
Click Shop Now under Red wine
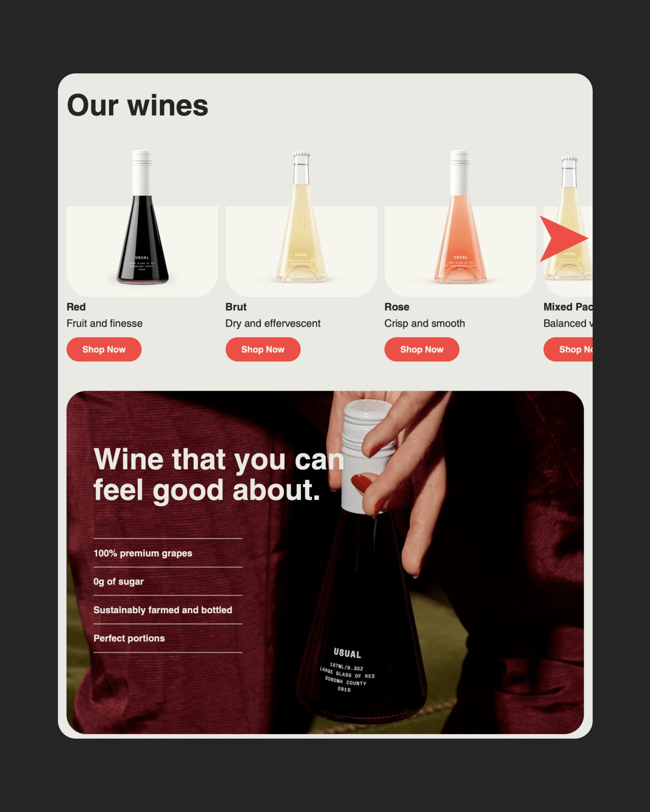click(104, 349)
